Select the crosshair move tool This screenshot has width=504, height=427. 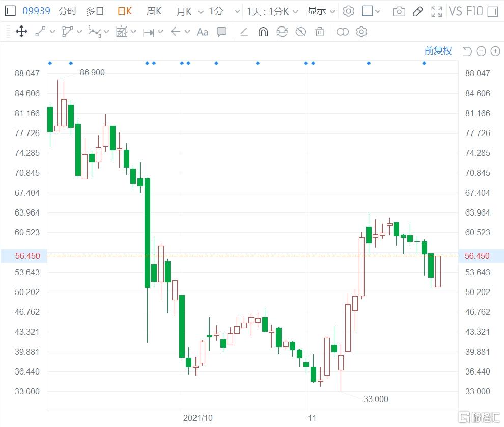click(21, 32)
